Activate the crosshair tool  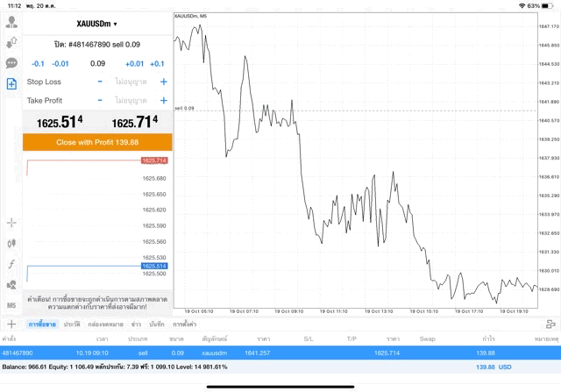click(x=11, y=223)
